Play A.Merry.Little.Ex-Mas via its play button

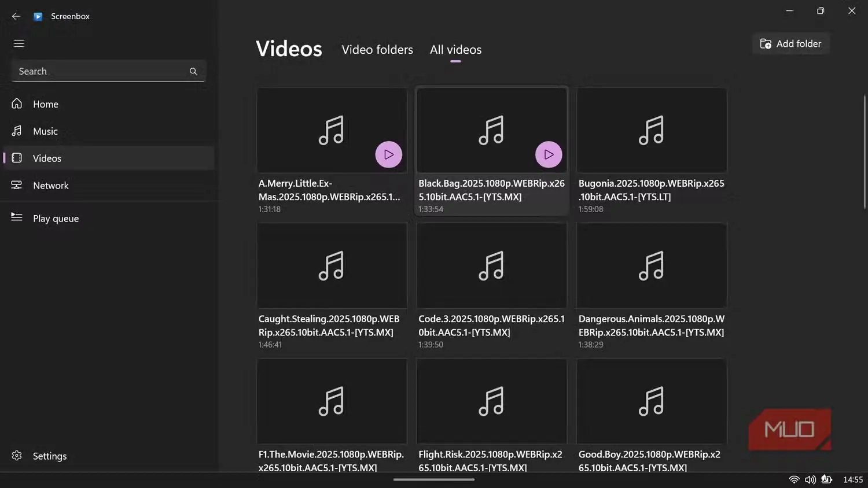point(389,154)
